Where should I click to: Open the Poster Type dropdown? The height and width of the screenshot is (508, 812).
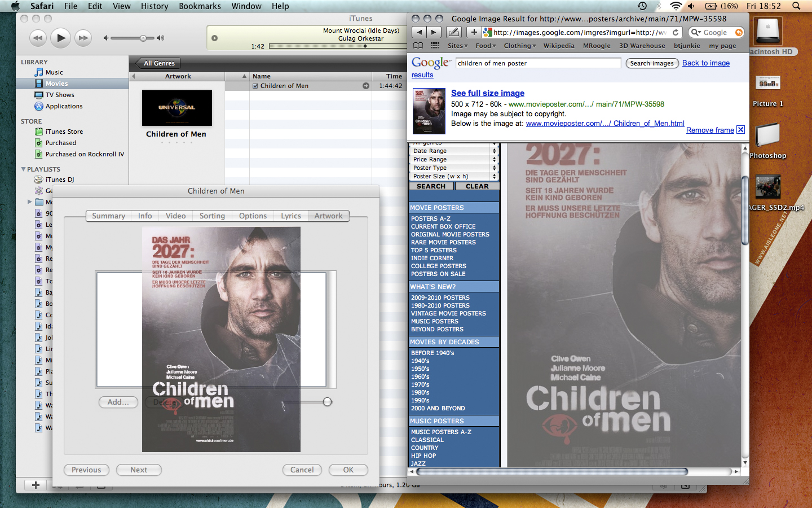[x=453, y=168]
